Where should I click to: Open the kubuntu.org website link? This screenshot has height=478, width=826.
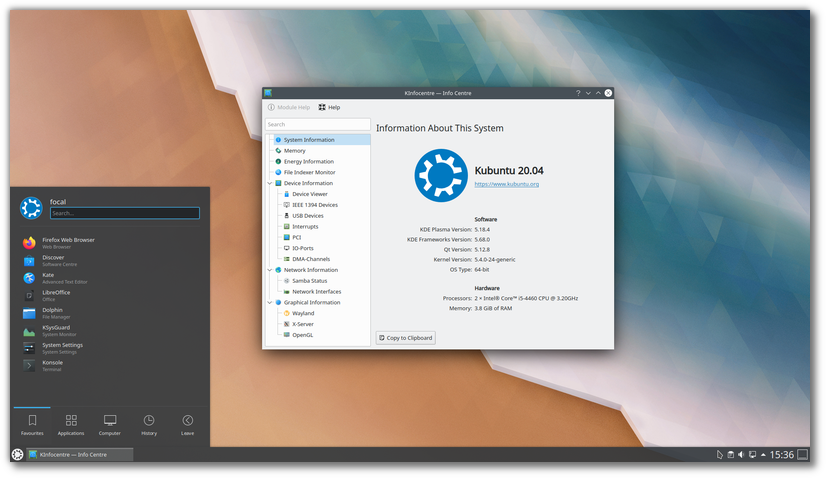tap(506, 184)
